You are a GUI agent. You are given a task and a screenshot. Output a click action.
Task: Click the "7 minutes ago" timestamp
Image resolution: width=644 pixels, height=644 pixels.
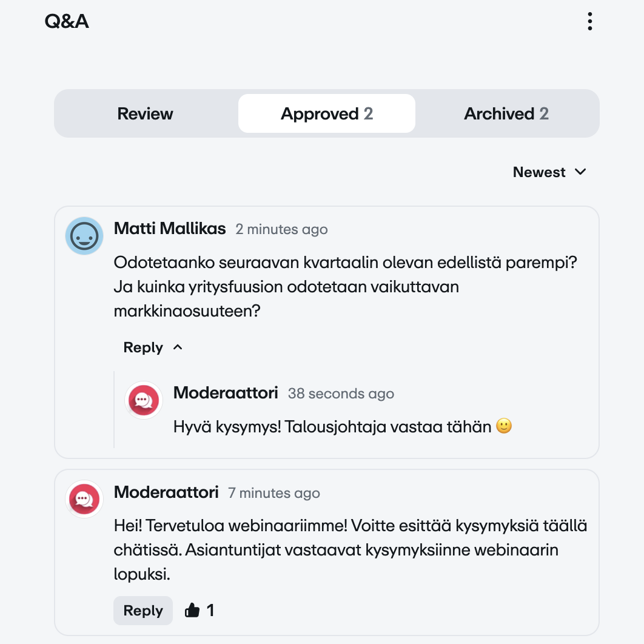click(274, 494)
